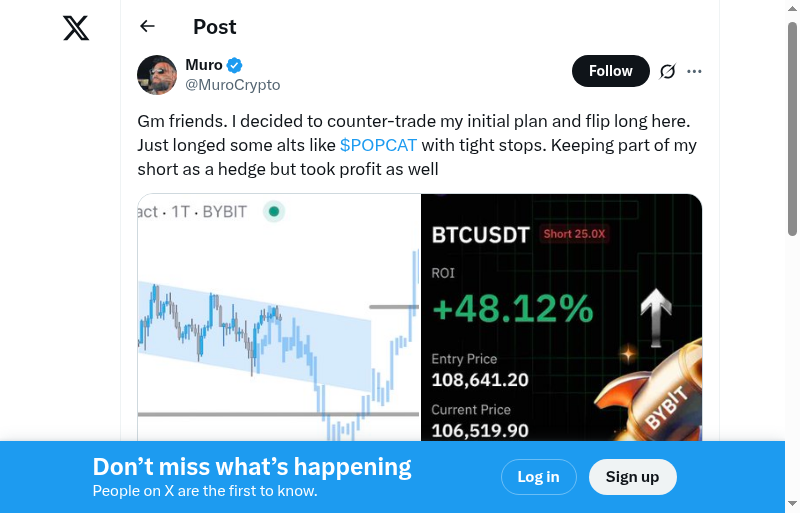Viewport: 800px width, 513px height.
Task: Click the X logo
Action: coord(76,28)
